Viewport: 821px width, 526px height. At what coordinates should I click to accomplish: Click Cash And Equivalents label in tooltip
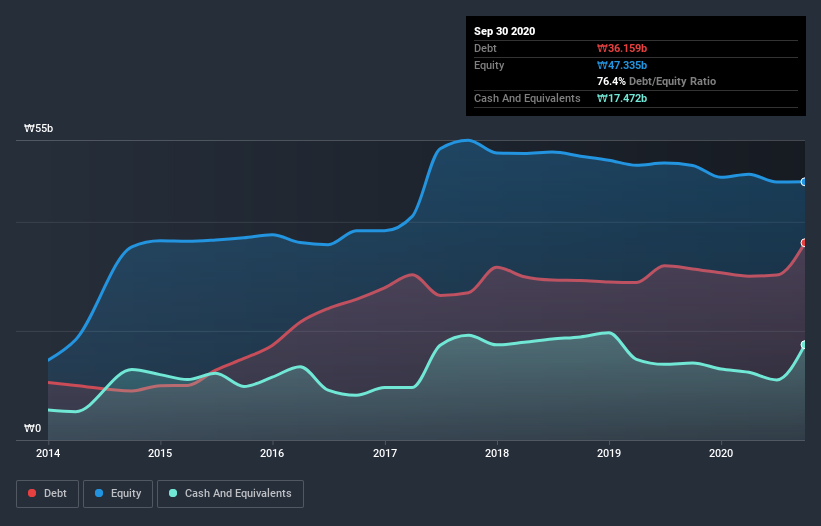[527, 98]
